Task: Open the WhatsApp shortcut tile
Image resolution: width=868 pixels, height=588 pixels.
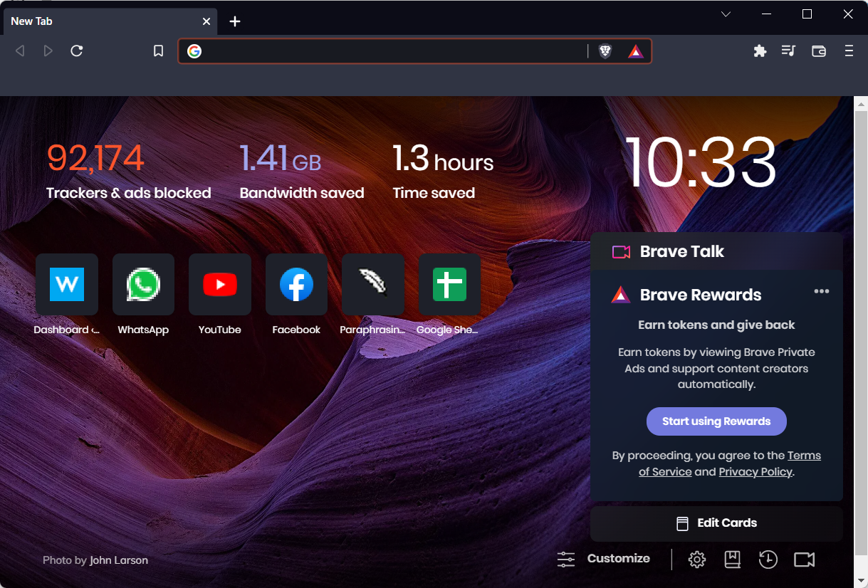Action: pyautogui.click(x=143, y=285)
